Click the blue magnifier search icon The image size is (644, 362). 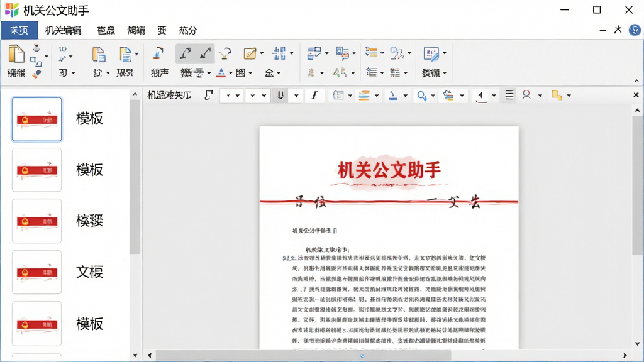pos(421,96)
